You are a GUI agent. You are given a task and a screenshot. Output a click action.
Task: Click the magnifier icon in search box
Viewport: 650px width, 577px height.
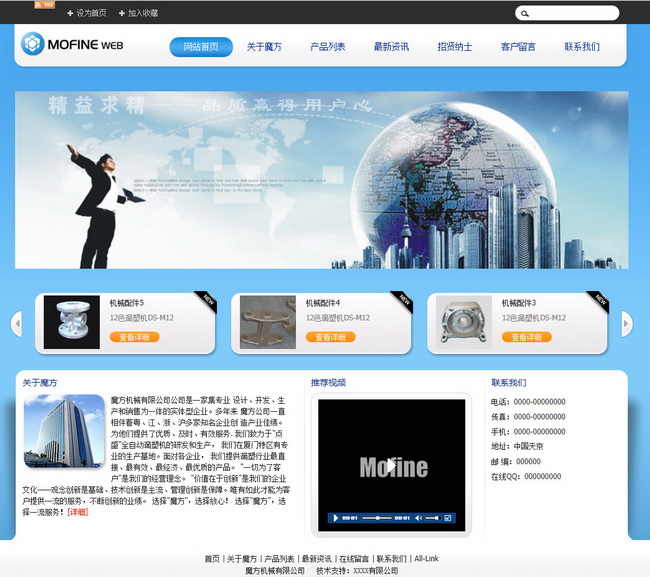pos(524,14)
